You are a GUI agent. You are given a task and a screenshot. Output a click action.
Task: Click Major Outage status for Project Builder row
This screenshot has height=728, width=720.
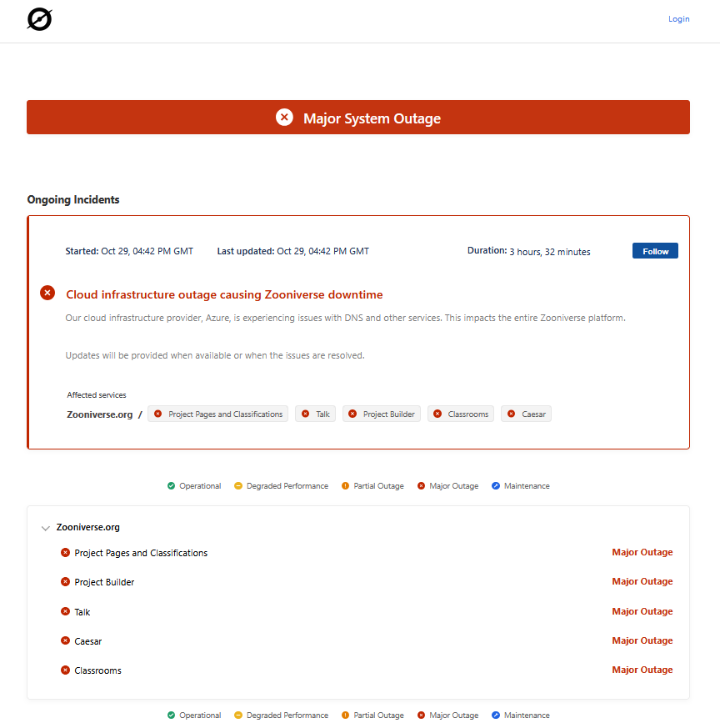pyautogui.click(x=642, y=581)
